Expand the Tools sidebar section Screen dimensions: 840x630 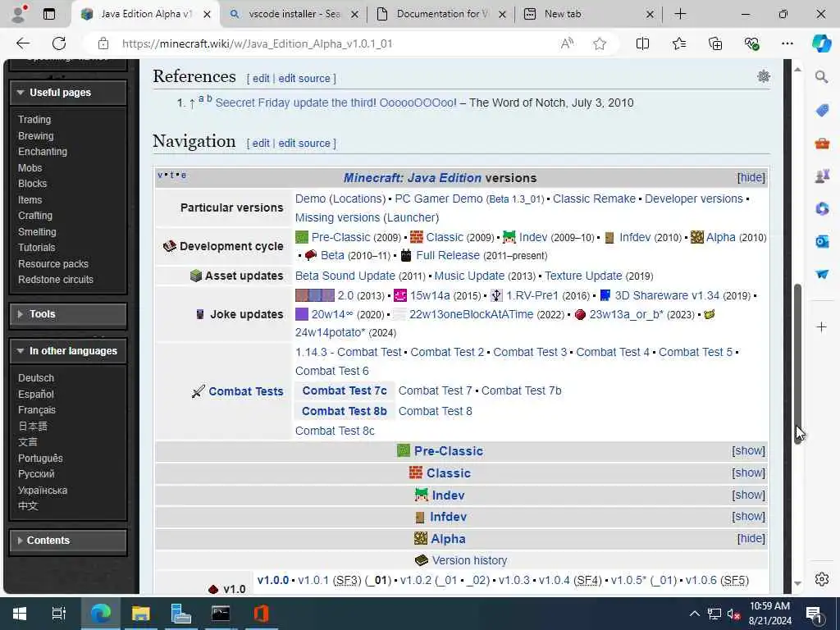(x=68, y=314)
